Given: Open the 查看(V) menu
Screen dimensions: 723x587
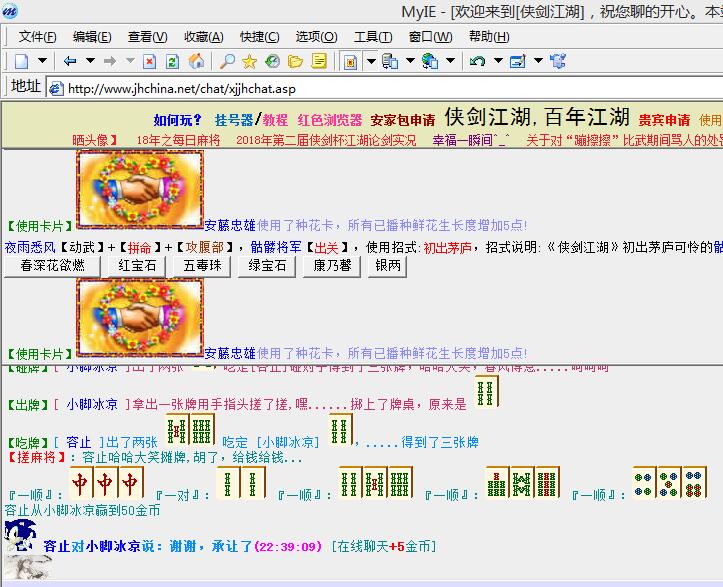Looking at the screenshot, I should point(148,36).
